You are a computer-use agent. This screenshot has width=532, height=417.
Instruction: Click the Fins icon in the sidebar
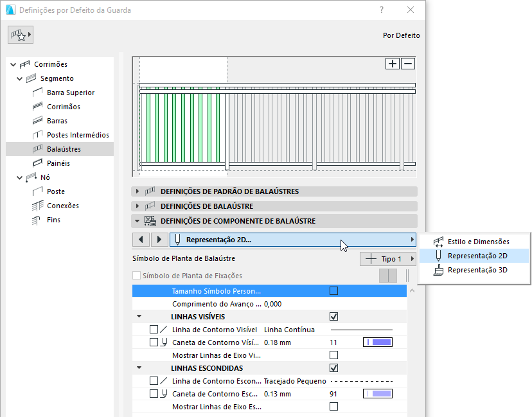point(37,220)
